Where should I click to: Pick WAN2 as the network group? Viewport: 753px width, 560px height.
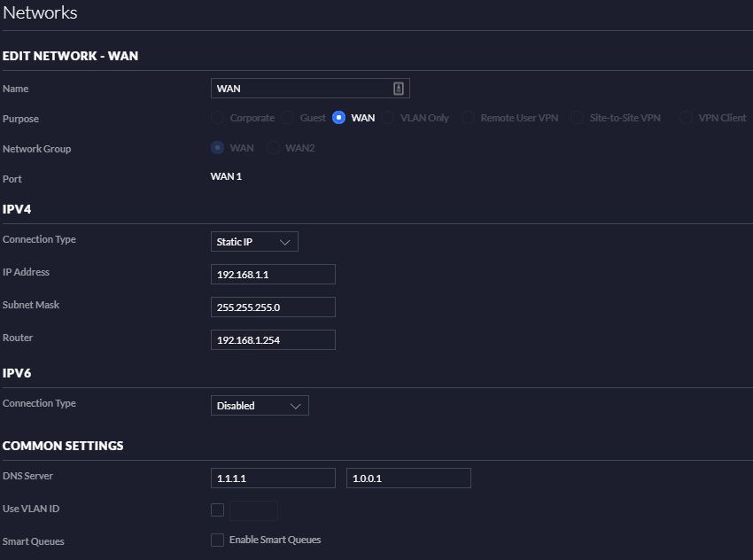(274, 148)
